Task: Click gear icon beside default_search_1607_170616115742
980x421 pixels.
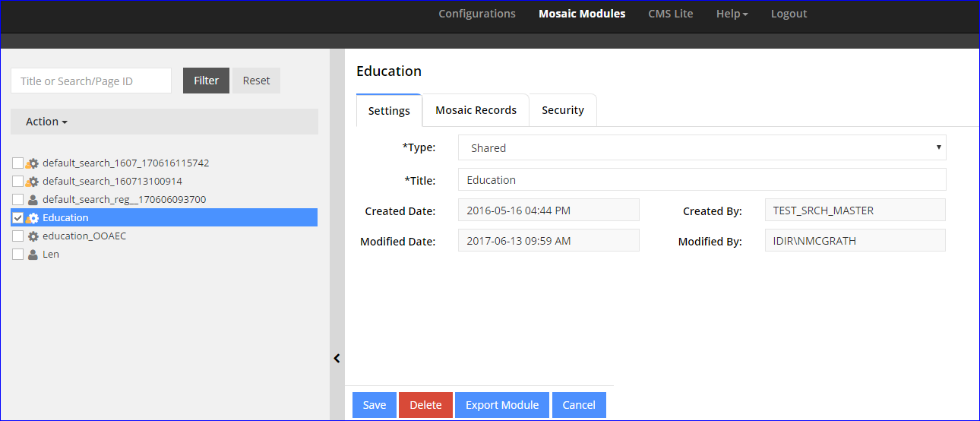Action: click(x=33, y=163)
